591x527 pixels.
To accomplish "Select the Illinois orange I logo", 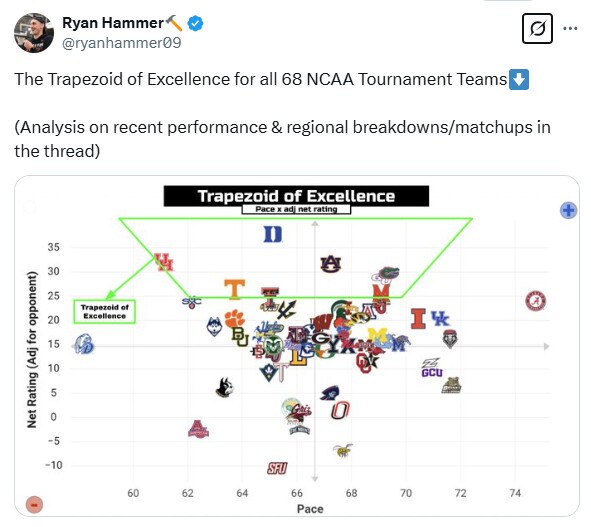I will [418, 319].
